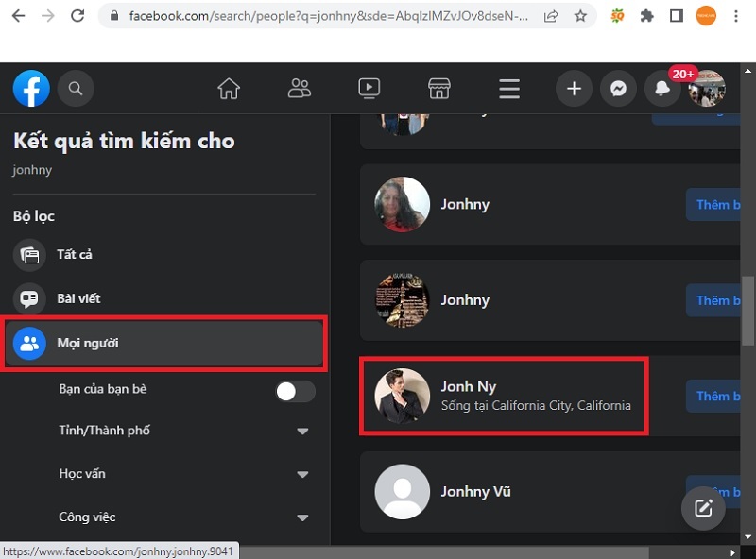
Task: Select the 'Tất cả' filter
Action: [75, 255]
